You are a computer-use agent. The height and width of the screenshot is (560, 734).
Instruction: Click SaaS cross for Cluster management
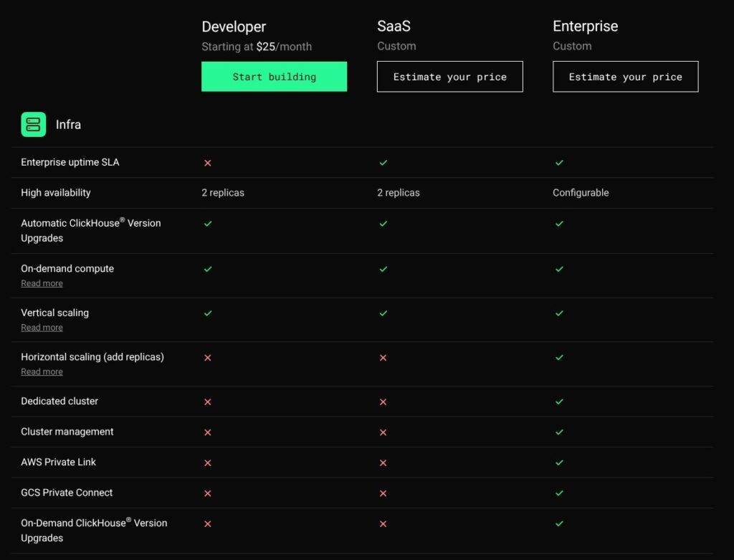pos(383,432)
